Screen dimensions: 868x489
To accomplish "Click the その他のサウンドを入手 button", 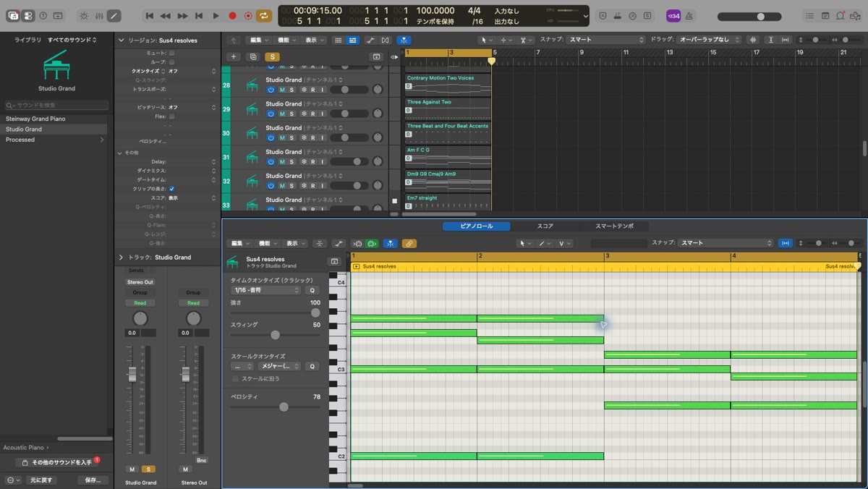I will coord(57,462).
